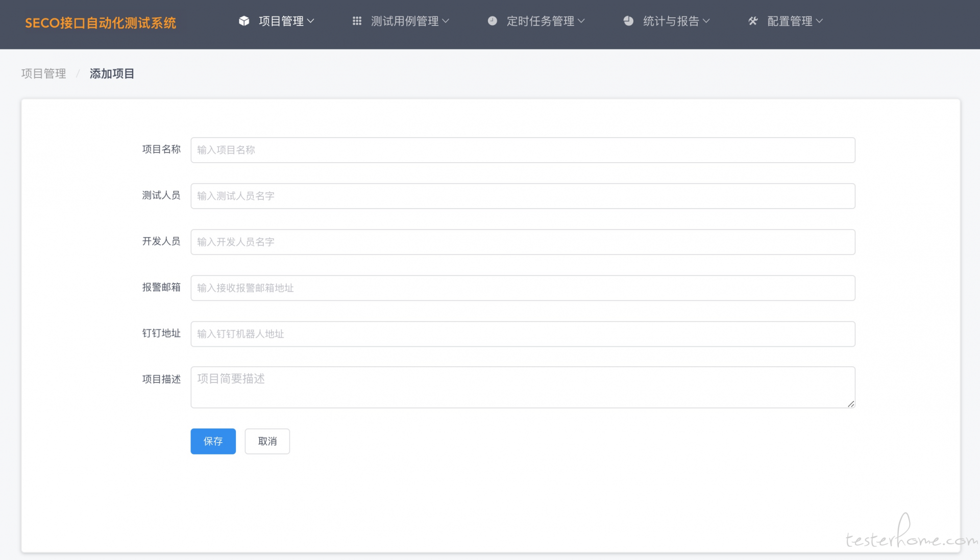980x560 pixels.
Task: Click the clock icon beside 定时任务管理
Action: (x=492, y=21)
